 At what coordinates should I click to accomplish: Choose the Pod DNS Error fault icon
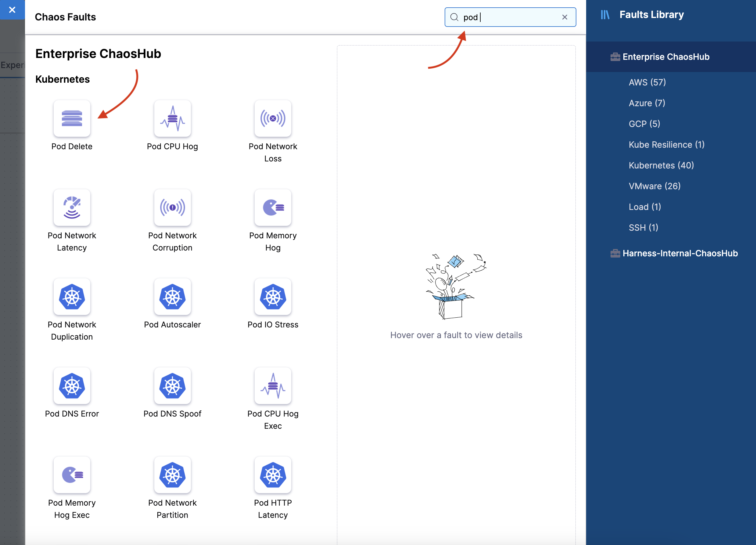coord(72,386)
